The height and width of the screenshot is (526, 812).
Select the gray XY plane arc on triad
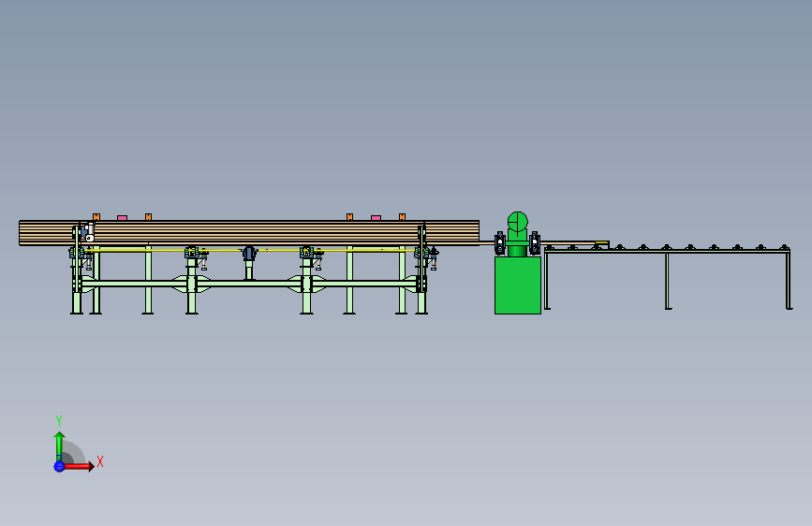74,452
